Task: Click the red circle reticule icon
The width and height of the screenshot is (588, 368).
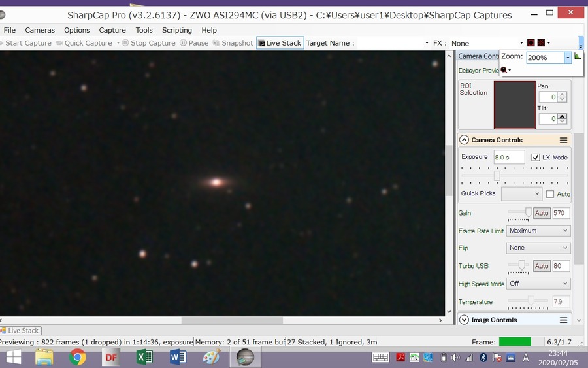Action: (531, 42)
